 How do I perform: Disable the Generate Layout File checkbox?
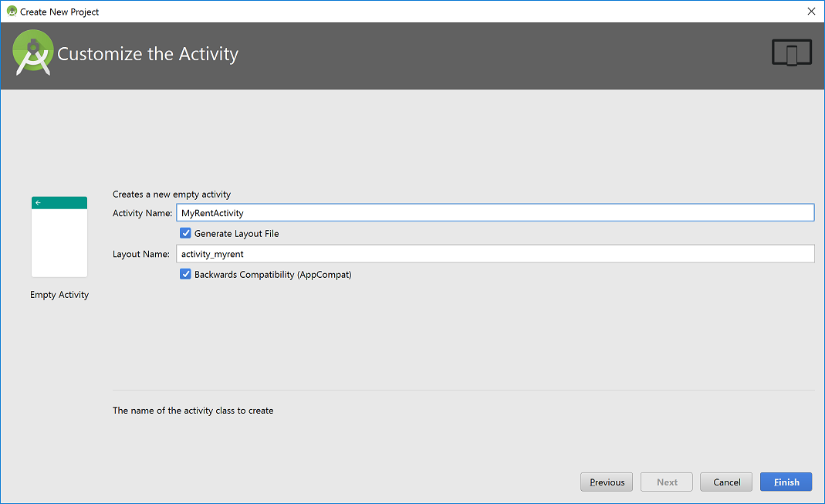185,232
